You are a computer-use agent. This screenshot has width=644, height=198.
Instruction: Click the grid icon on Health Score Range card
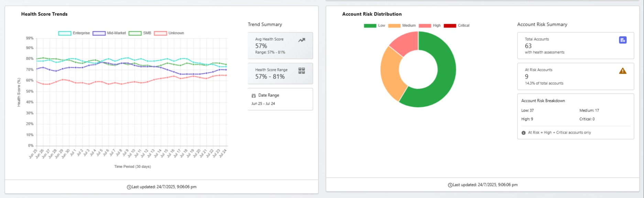pos(302,71)
